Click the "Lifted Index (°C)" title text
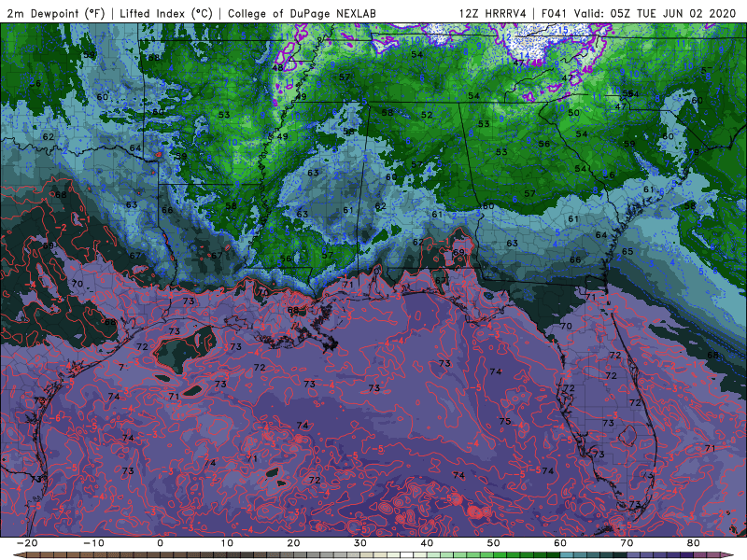 coord(166,13)
